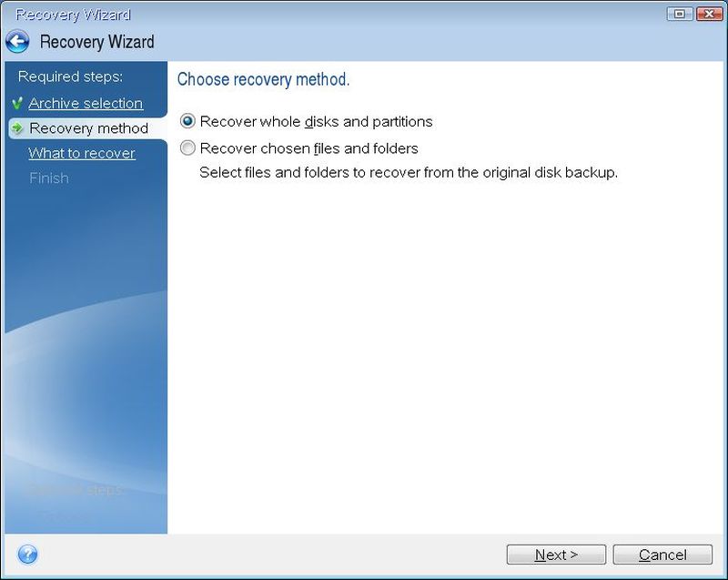728x580 pixels.
Task: Click the "Required steps:" sidebar header
Action: pos(70,77)
